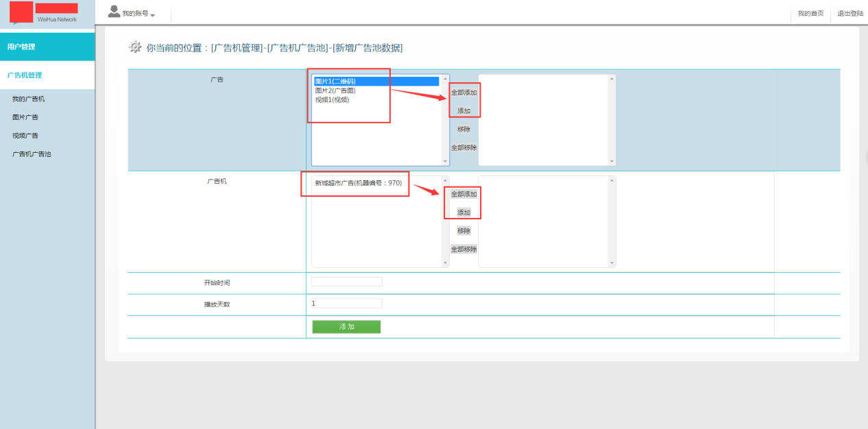The image size is (868, 429).
Task: Navigate to 视频广告 in sidebar
Action: [25, 136]
